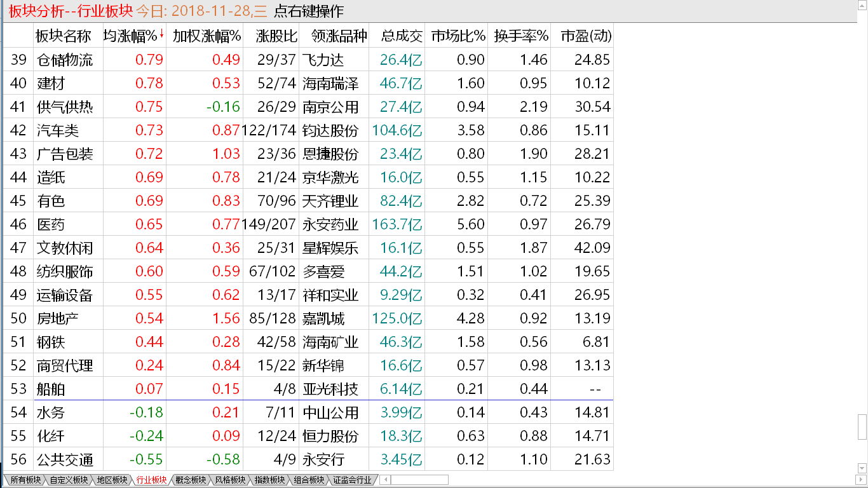Sort by 市场比% column header
868x488 pixels.
click(458, 36)
